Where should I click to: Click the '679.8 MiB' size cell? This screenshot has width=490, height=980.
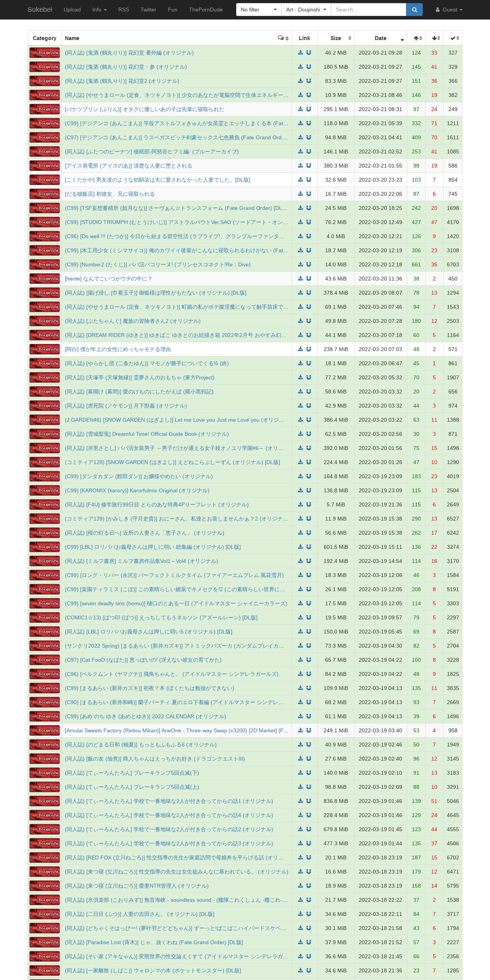[336, 829]
